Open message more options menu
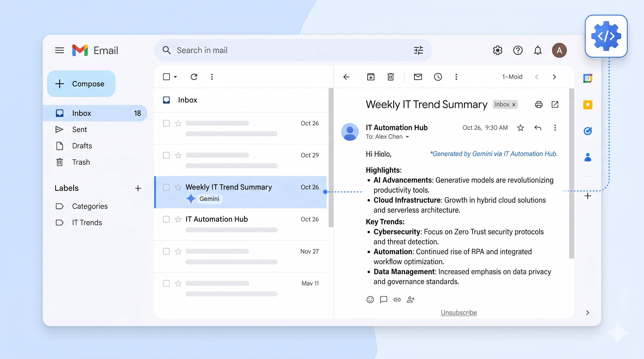The height and width of the screenshot is (359, 644). pyautogui.click(x=555, y=128)
